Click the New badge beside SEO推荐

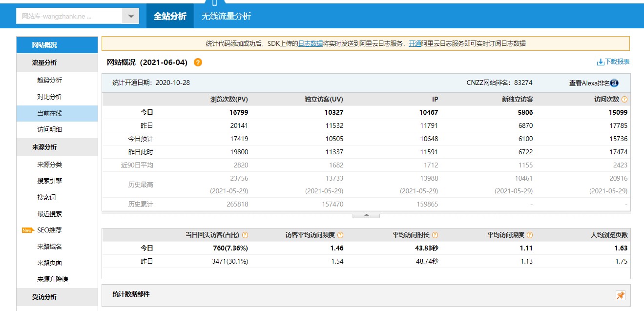point(28,230)
